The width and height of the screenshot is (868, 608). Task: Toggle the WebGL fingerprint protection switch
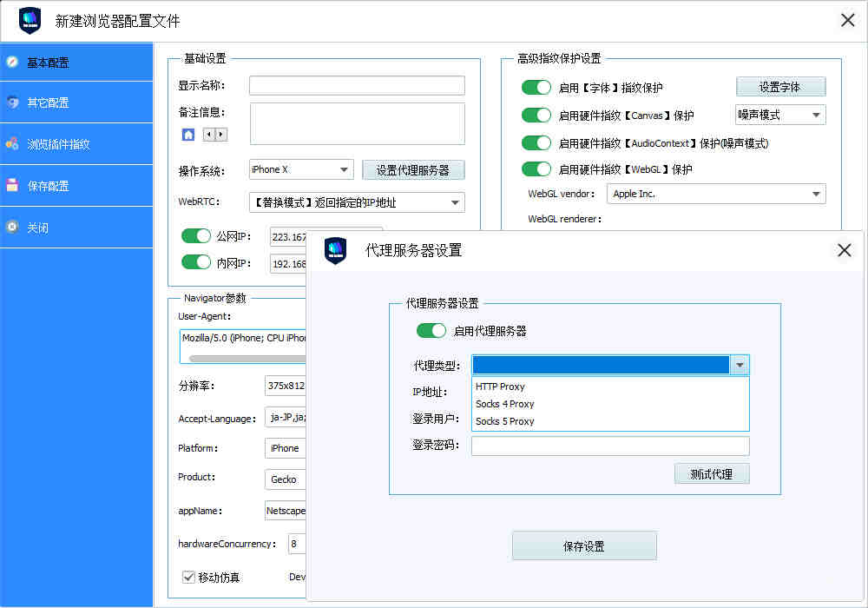(536, 169)
